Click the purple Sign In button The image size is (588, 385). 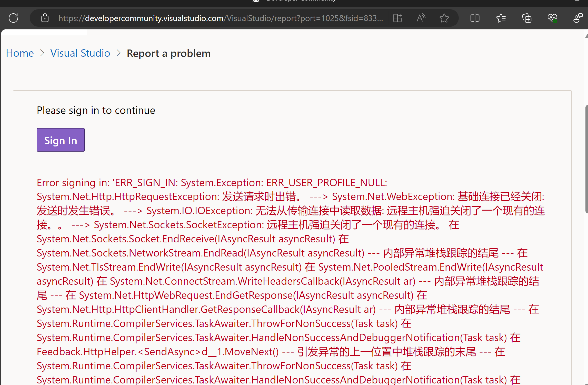click(61, 140)
